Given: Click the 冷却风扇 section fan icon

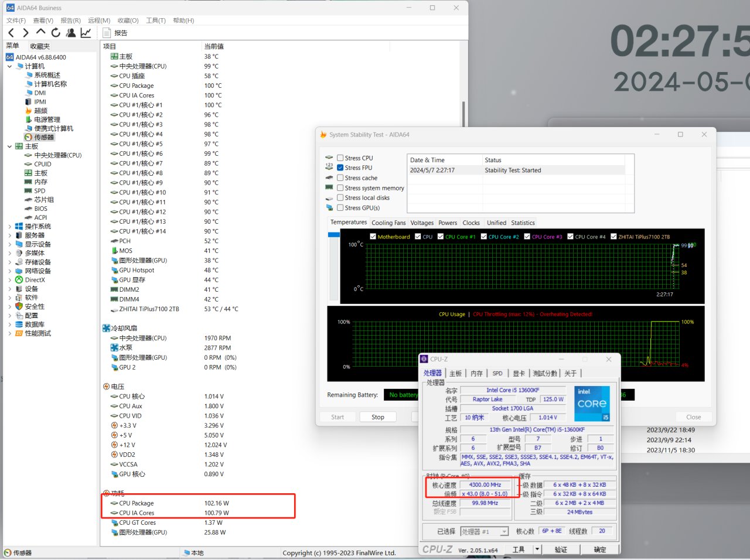Looking at the screenshot, I should [106, 328].
